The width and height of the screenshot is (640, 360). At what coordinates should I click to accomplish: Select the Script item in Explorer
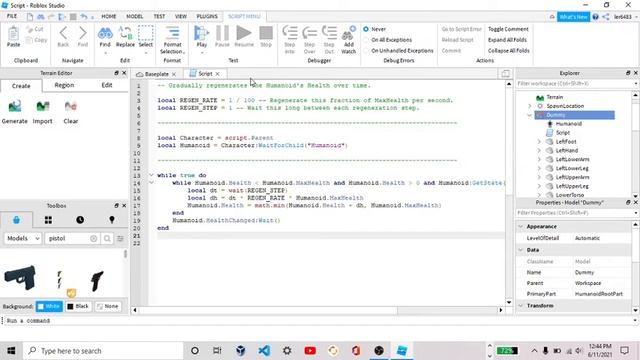[562, 133]
